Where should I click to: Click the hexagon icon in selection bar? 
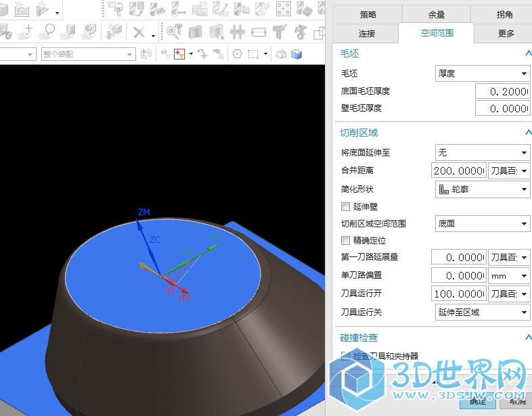click(237, 54)
